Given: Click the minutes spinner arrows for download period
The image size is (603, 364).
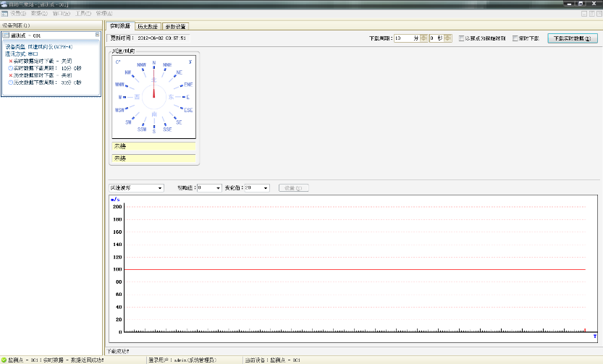Looking at the screenshot, I should [x=423, y=38].
